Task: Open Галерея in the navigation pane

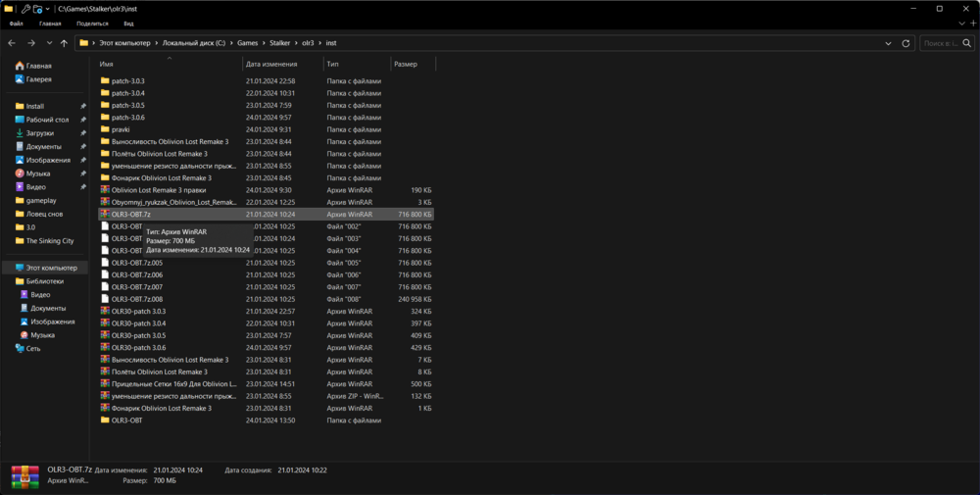Action: pos(39,79)
